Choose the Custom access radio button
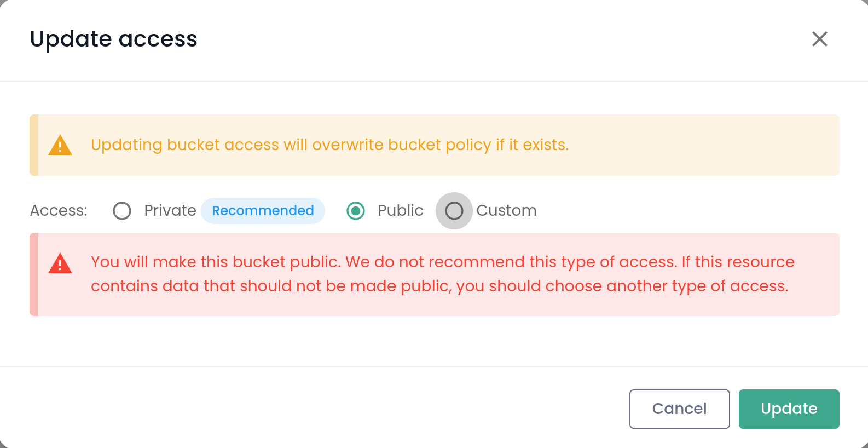Image resolution: width=868 pixels, height=448 pixels. pyautogui.click(x=454, y=211)
